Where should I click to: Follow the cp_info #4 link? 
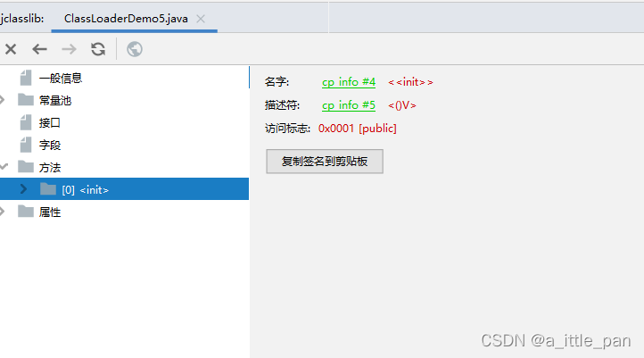coord(349,82)
